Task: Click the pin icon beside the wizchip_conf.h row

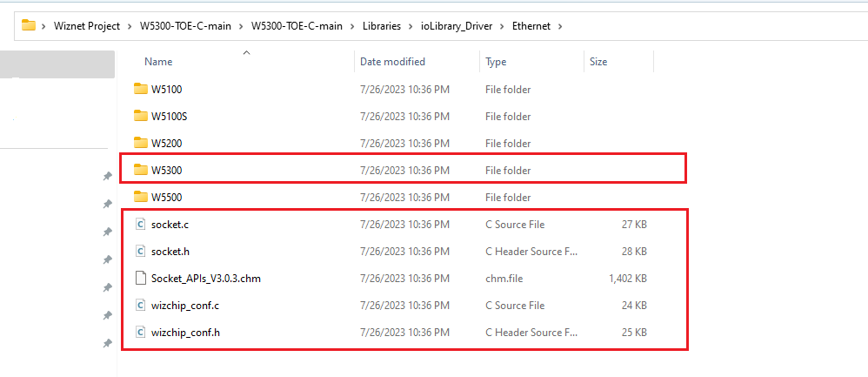Action: click(107, 344)
